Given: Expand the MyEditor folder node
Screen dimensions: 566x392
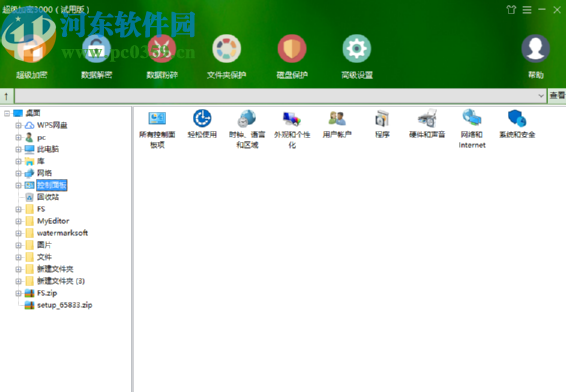Looking at the screenshot, I should click(x=18, y=221).
